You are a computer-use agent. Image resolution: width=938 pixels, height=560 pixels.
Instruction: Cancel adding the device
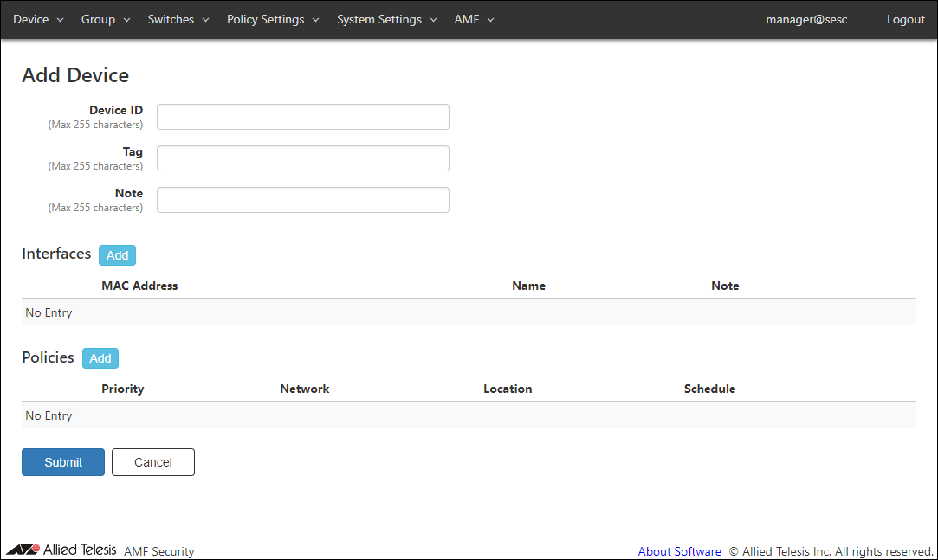click(153, 462)
